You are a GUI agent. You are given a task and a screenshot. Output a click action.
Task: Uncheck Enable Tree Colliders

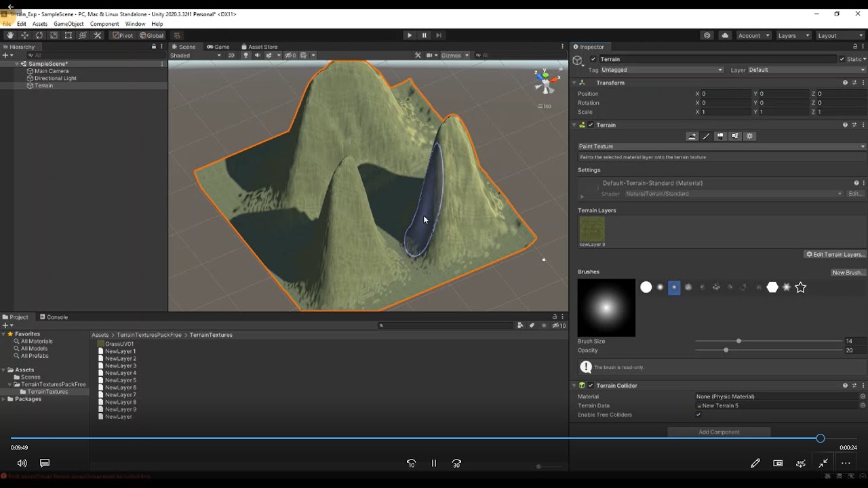pyautogui.click(x=698, y=415)
